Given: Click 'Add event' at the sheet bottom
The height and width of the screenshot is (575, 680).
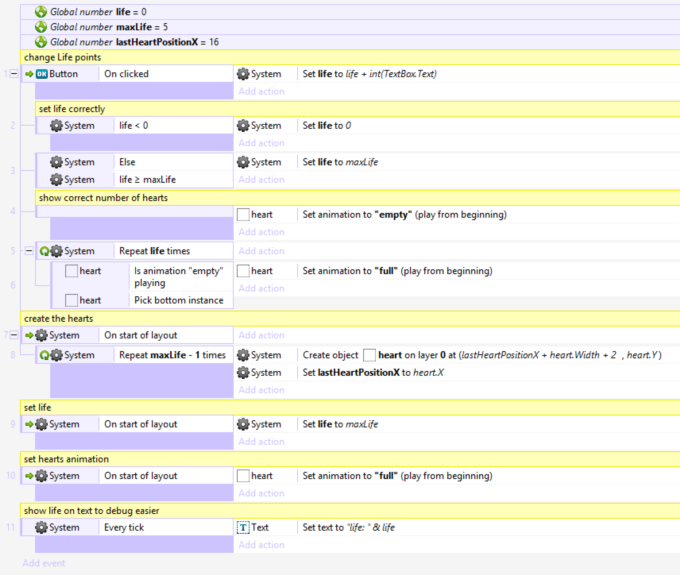Looking at the screenshot, I should tap(44, 563).
